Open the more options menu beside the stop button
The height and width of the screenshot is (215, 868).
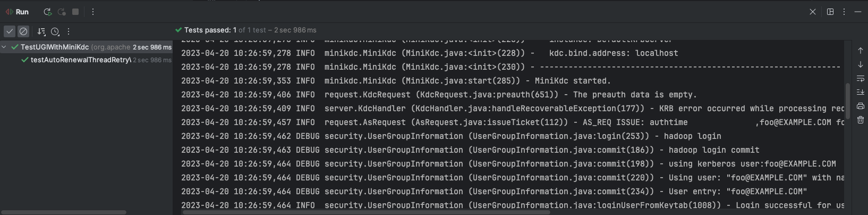point(92,12)
